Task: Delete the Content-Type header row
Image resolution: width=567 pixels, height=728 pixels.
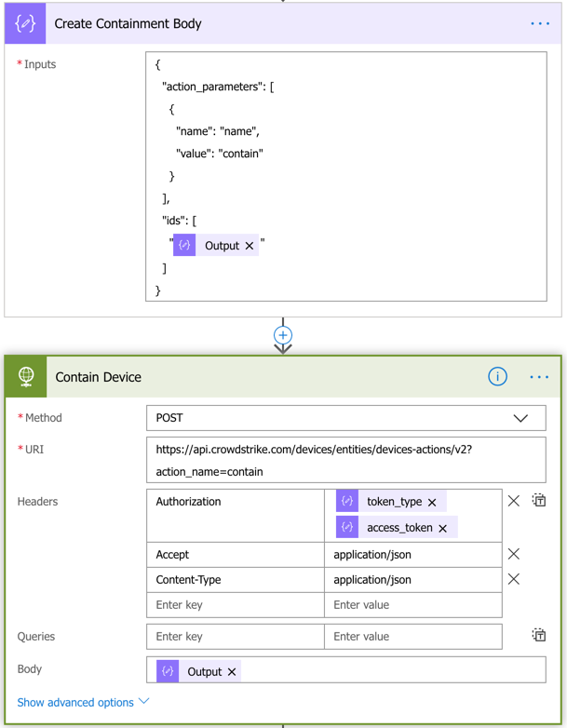Action: pos(514,579)
